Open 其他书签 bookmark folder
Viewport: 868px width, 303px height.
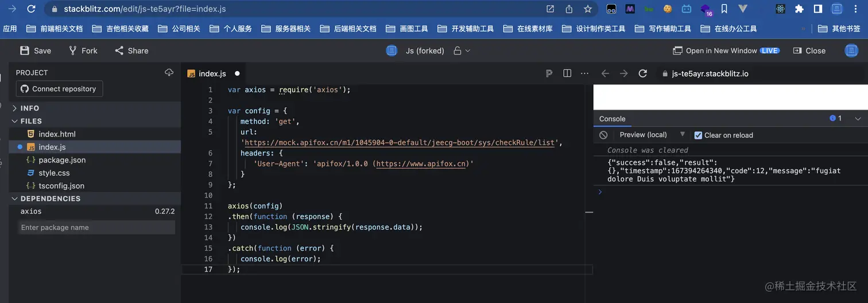(839, 29)
